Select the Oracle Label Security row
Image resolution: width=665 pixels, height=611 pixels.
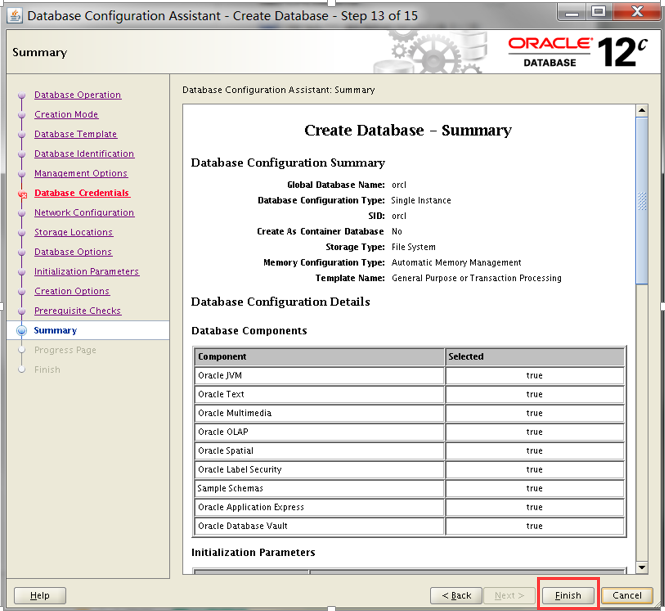click(x=409, y=469)
